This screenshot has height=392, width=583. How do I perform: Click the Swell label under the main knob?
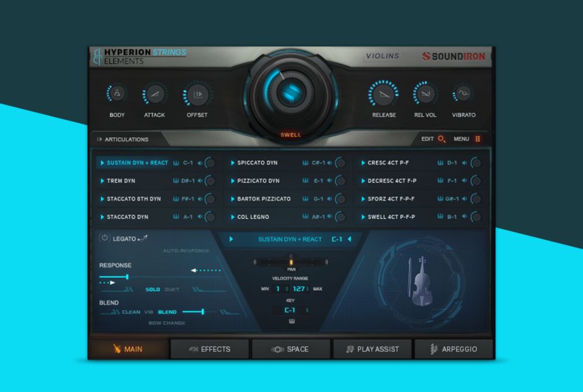click(x=290, y=135)
